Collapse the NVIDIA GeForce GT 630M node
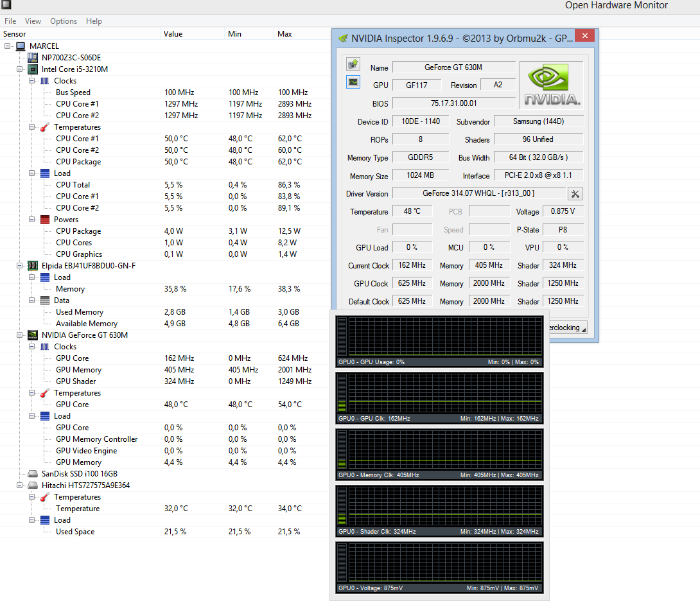This screenshot has height=612, width=700. (19, 335)
